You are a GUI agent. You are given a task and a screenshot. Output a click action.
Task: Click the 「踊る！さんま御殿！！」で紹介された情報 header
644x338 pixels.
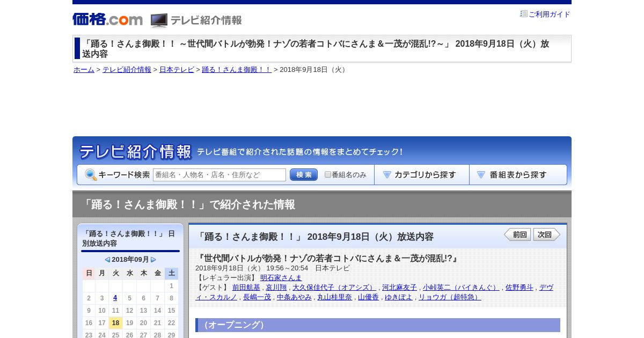click(x=188, y=204)
